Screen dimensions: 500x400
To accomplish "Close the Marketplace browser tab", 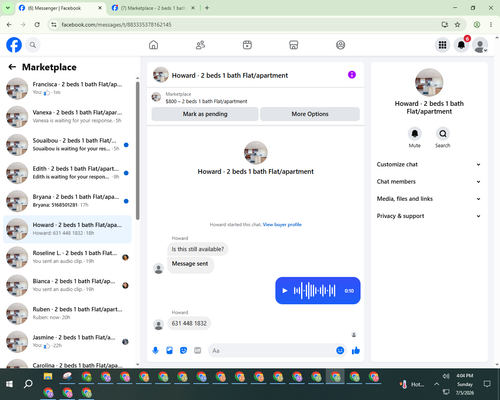I will [x=193, y=8].
